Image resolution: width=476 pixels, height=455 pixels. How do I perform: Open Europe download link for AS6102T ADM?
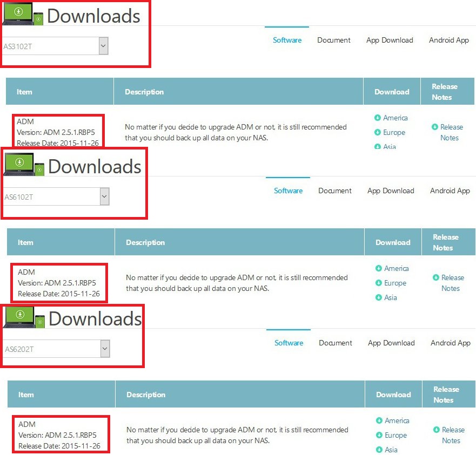tap(395, 283)
